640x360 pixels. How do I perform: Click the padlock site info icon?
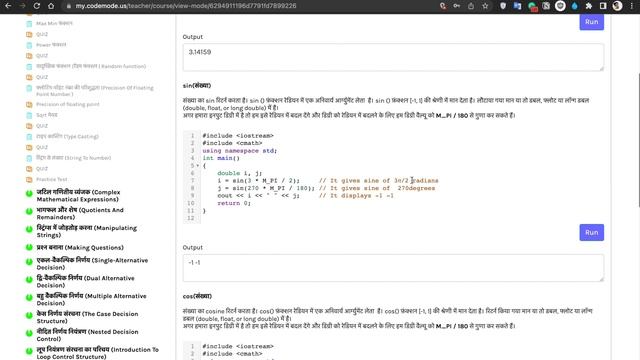pos(69,6)
